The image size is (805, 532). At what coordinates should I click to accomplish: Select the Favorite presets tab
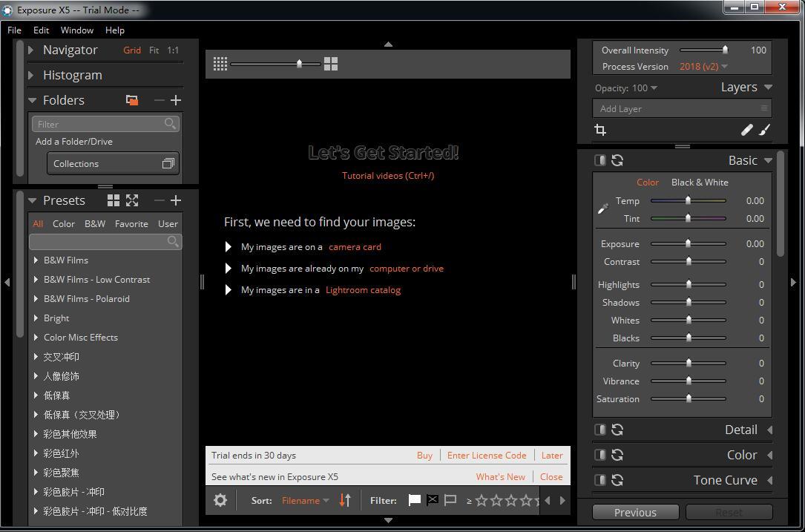coord(131,224)
